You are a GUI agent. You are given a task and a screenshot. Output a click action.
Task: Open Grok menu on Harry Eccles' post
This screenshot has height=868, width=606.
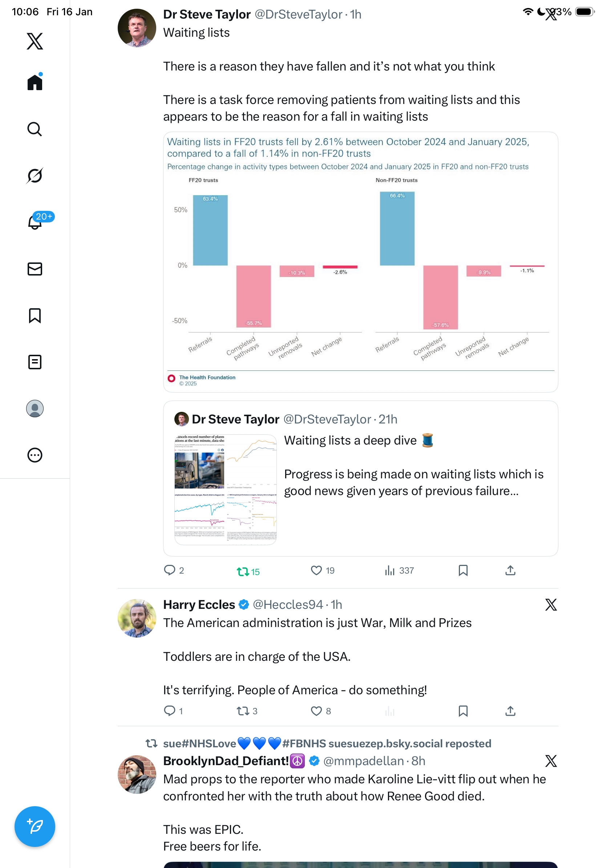click(x=551, y=605)
